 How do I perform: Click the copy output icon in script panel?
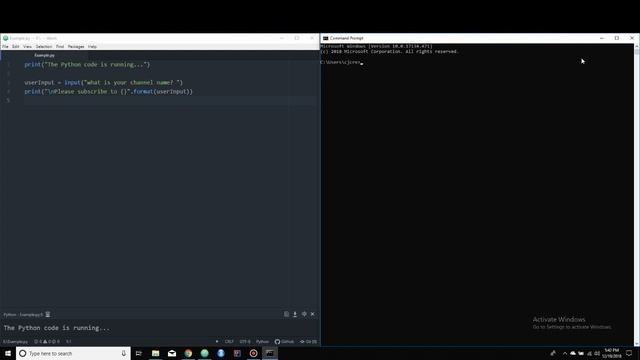coord(286,314)
